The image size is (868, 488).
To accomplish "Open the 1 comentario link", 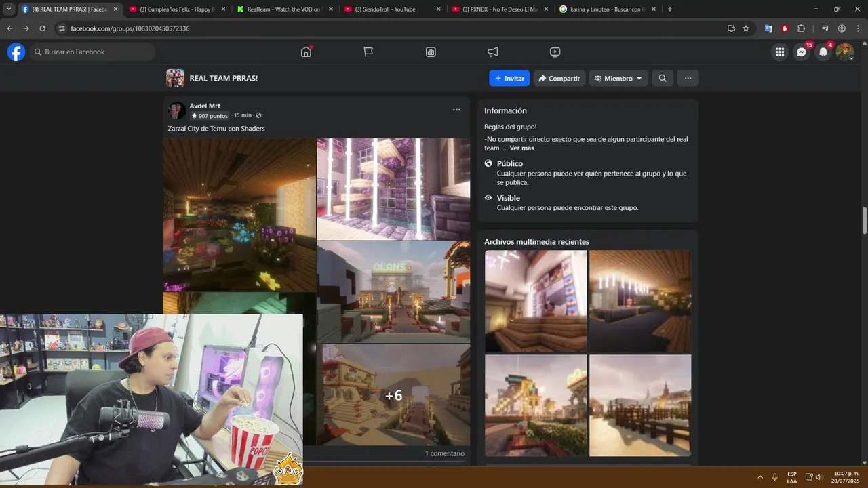I will point(445,453).
